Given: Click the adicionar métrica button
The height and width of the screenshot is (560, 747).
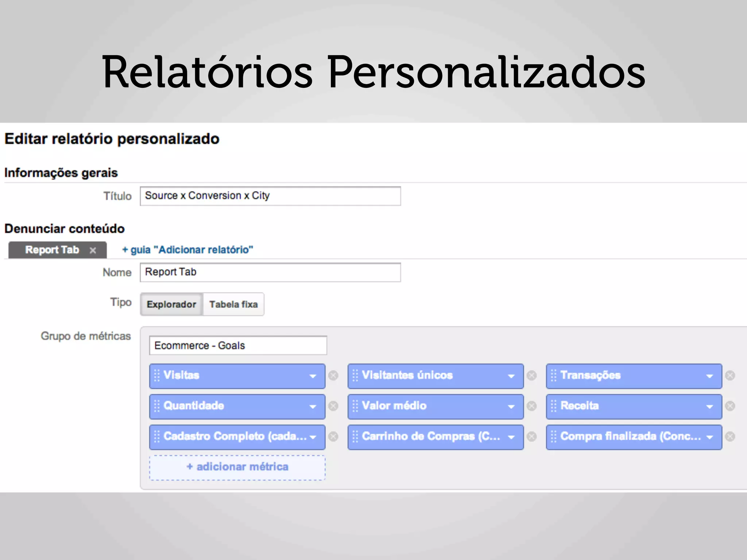Looking at the screenshot, I should [237, 467].
